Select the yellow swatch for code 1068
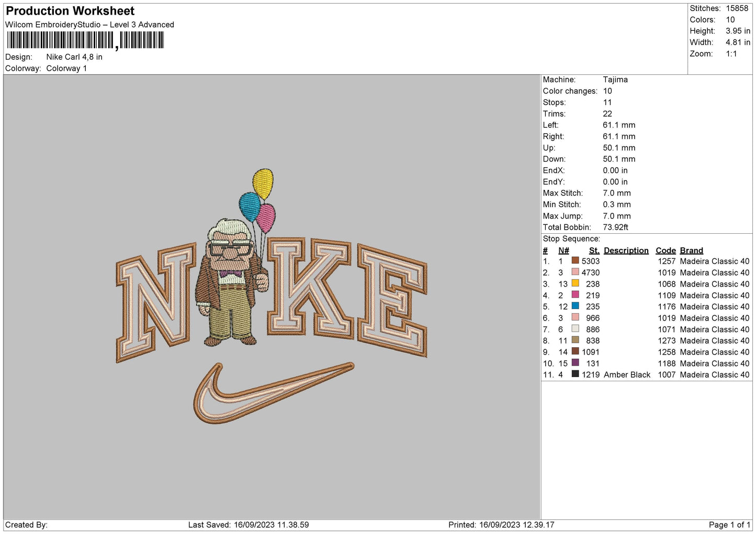The image size is (756, 534). 575,283
